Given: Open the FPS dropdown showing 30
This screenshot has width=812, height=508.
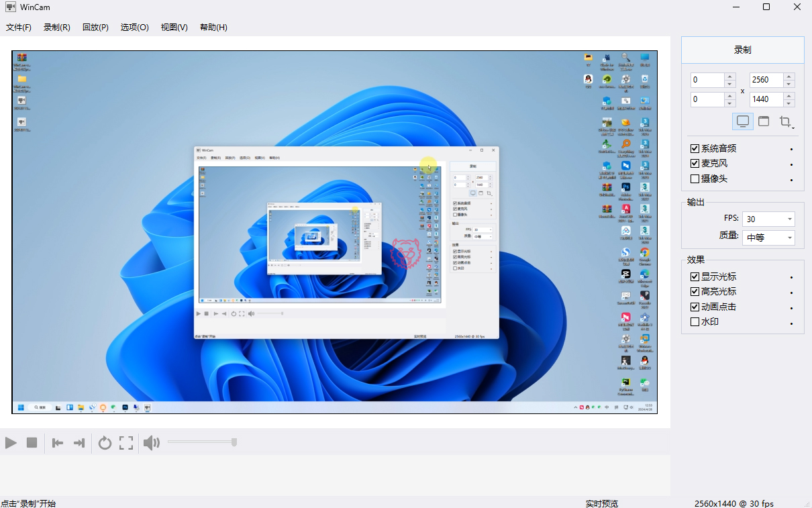Looking at the screenshot, I should coord(768,219).
